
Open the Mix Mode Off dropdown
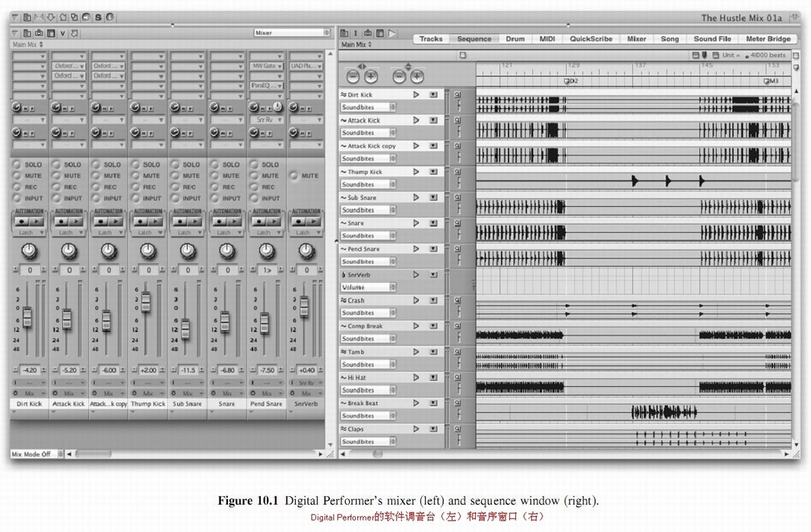pos(36,454)
